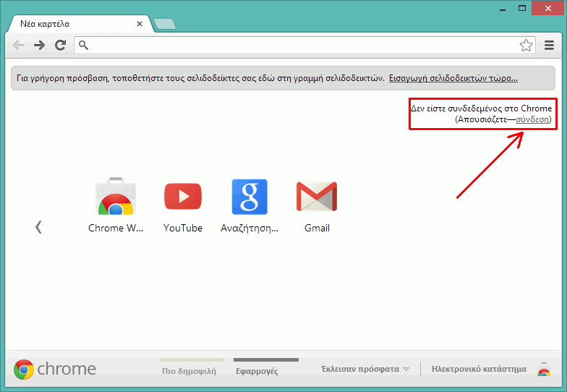Click the bookmarks bar hint text
Screen dimensions: 567x392
coord(200,78)
